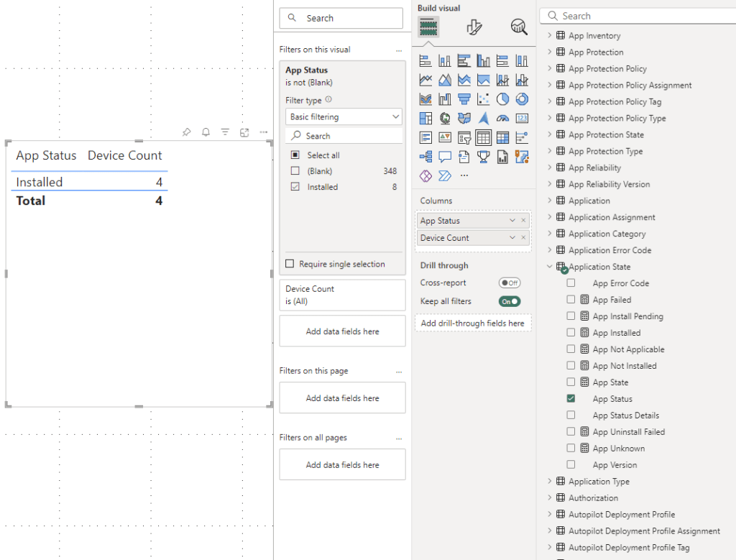This screenshot has width=736, height=560.
Task: Select the trophy metrics visual
Action: tap(483, 157)
